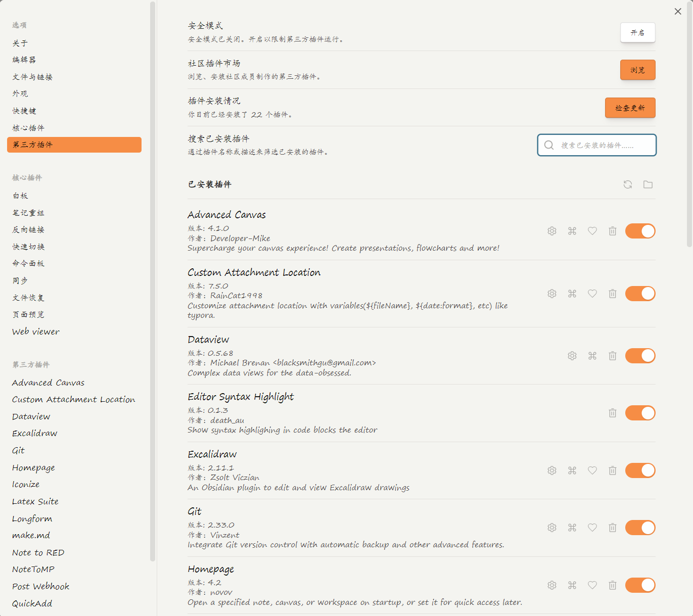Image resolution: width=693 pixels, height=616 pixels.
Task: Select the 第三方插件 tab
Action: point(74,145)
